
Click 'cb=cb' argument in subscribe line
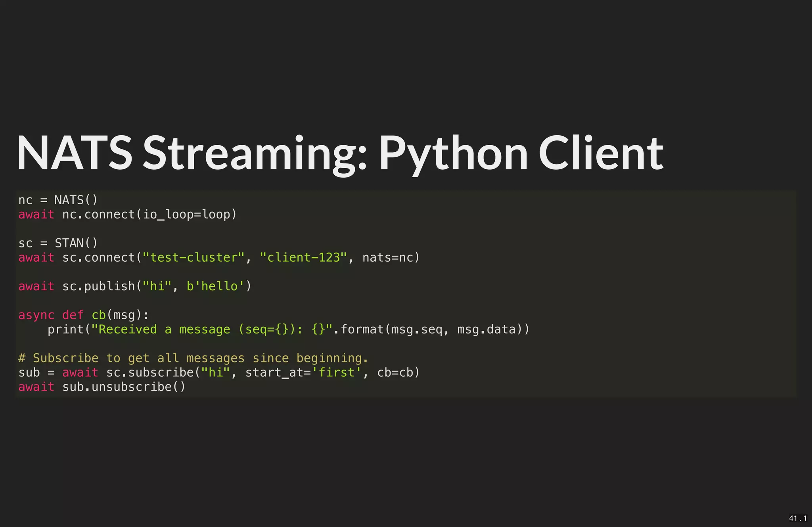click(395, 373)
